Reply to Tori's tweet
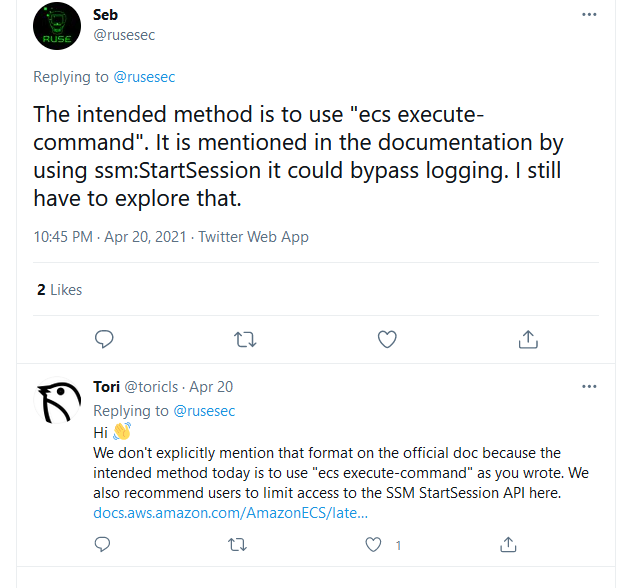 pyautogui.click(x=102, y=545)
